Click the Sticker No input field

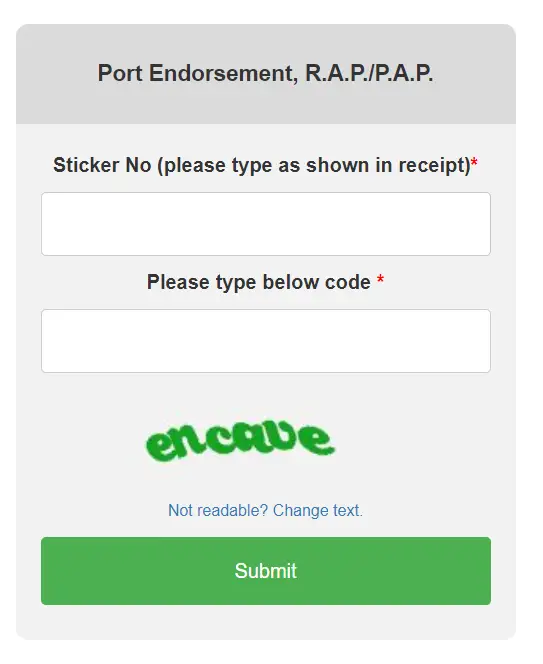pos(266,224)
